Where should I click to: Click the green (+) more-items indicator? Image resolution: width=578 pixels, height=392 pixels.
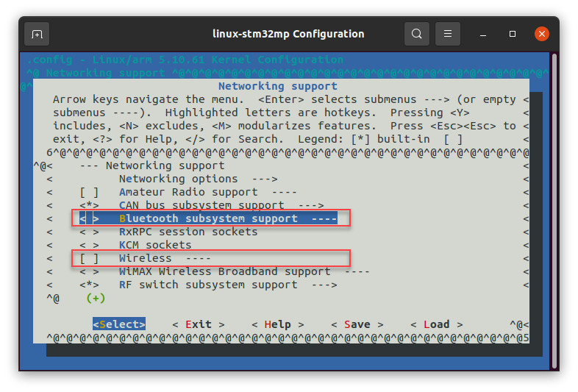96,298
